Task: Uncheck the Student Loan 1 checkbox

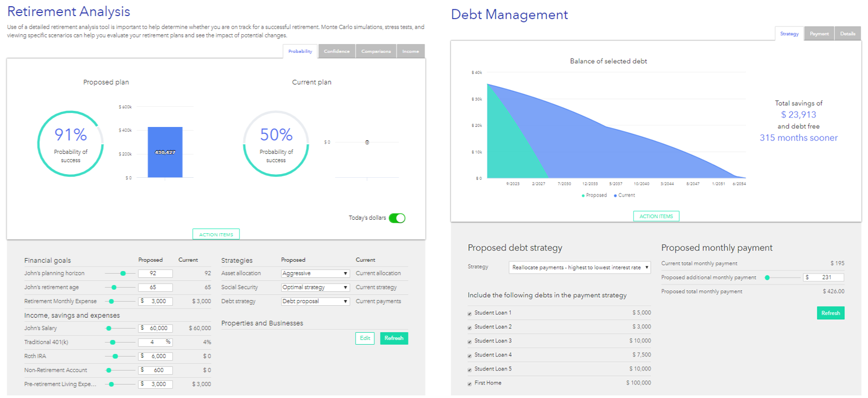Action: coord(470,314)
